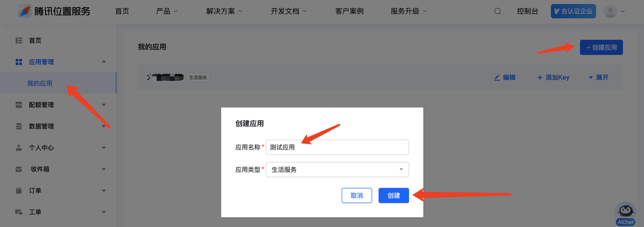This screenshot has width=644, height=227.
Task: Open the AIChat penguin assistant
Action: pyautogui.click(x=625, y=214)
